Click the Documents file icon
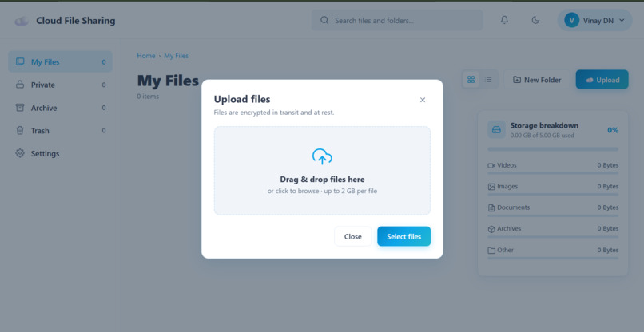This screenshot has height=332, width=644. (491, 207)
